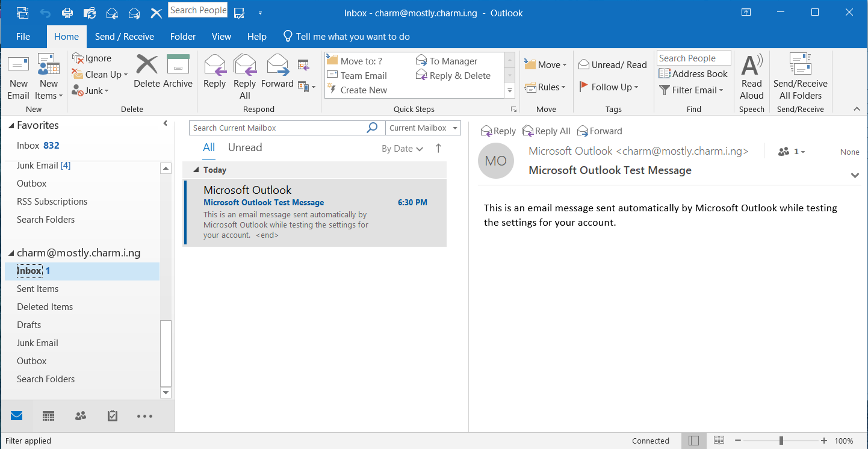Click Forward in the reading pane
This screenshot has width=868, height=449.
[x=600, y=131]
